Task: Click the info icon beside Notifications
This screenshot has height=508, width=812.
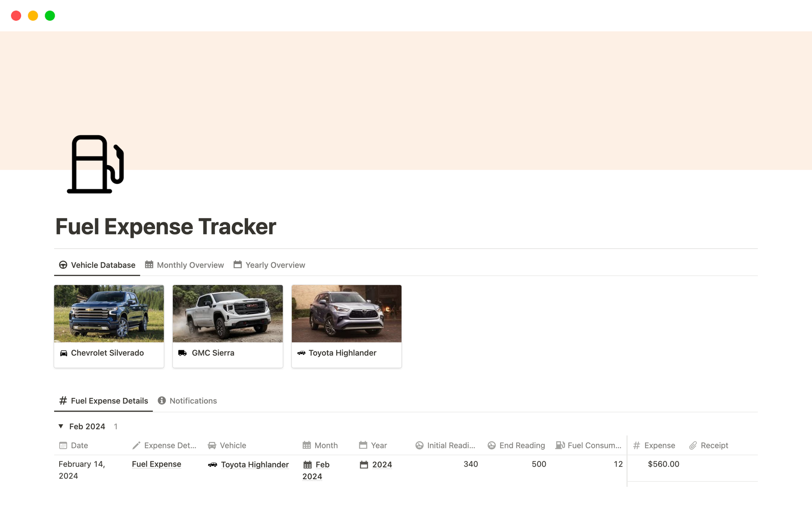Action: (161, 400)
